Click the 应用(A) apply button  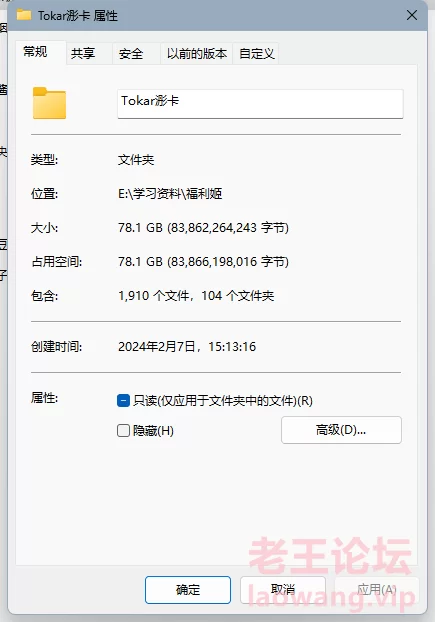click(x=377, y=590)
